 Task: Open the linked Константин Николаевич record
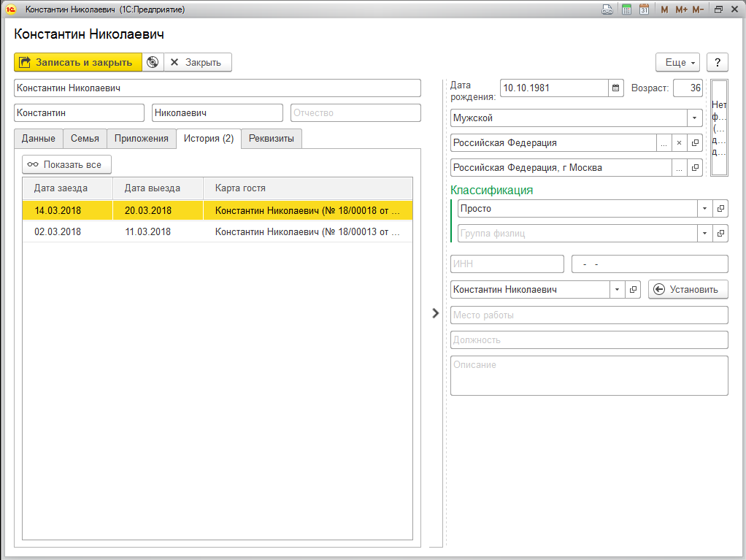[634, 289]
